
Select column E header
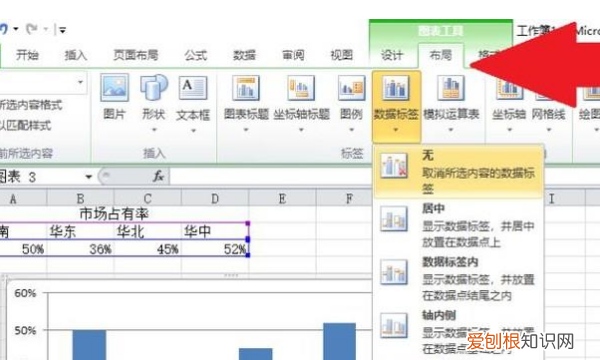282,199
